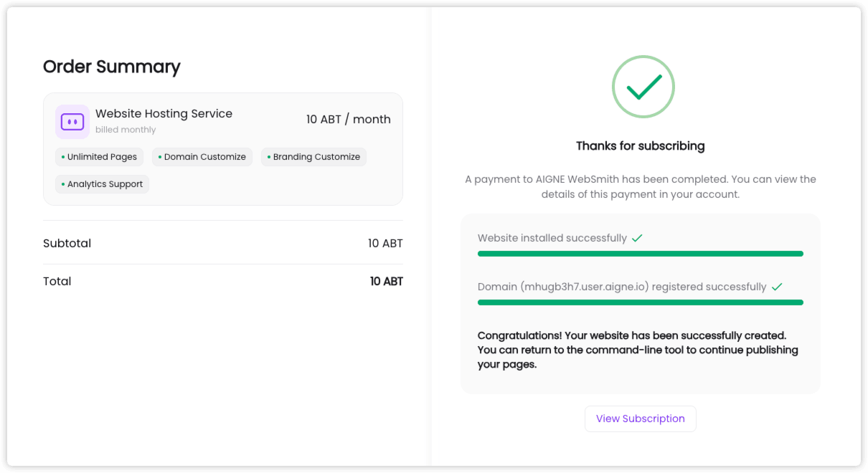
Task: Click the Total amount row
Action: coord(222,280)
